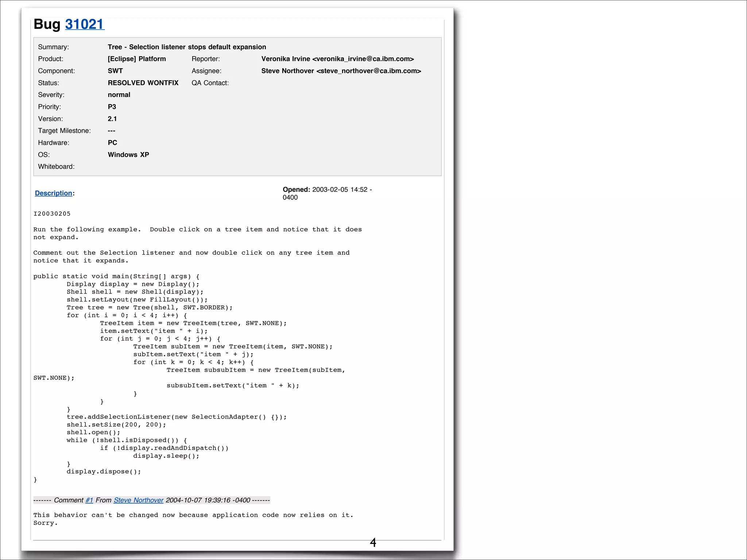Click the Reporter label
Image resolution: width=747 pixels, height=560 pixels.
point(206,59)
